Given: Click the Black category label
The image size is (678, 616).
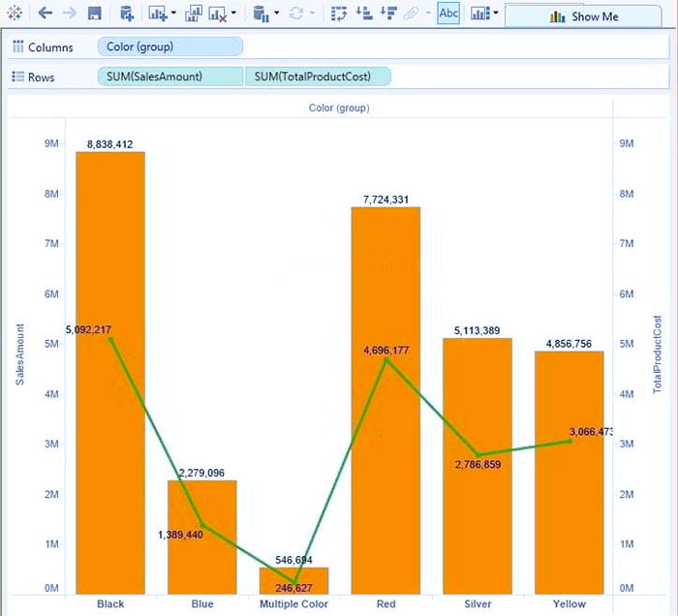Looking at the screenshot, I should point(110,604).
